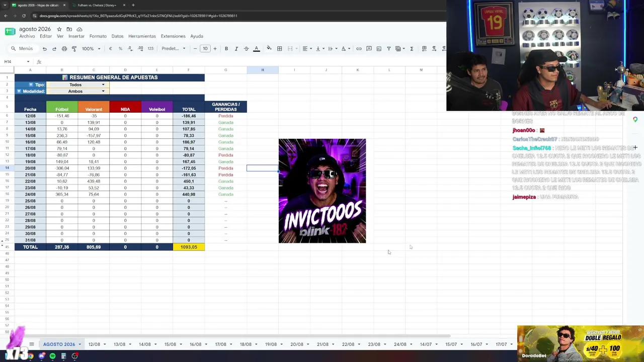Open the Tipo dropdown showing Todos
The image size is (644, 362).
tap(77, 84)
